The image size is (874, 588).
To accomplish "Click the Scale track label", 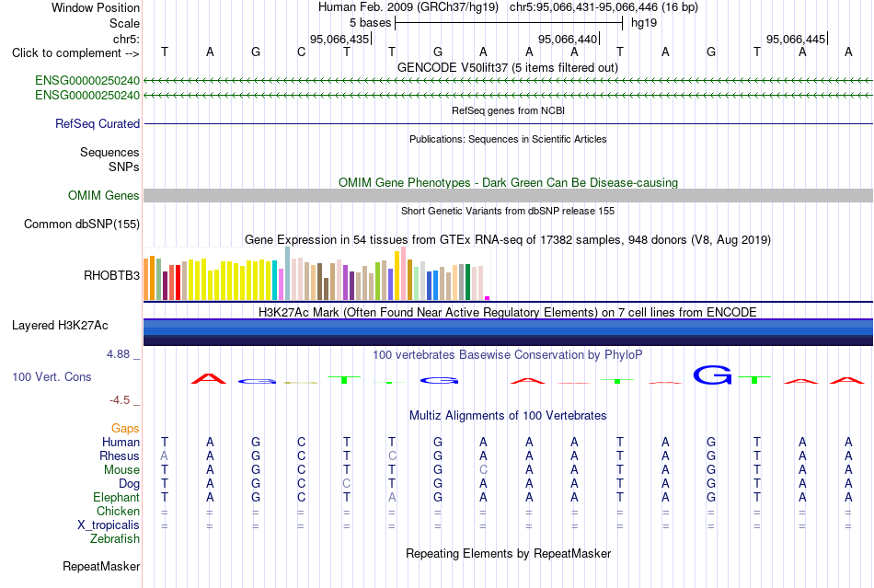I will (x=124, y=23).
